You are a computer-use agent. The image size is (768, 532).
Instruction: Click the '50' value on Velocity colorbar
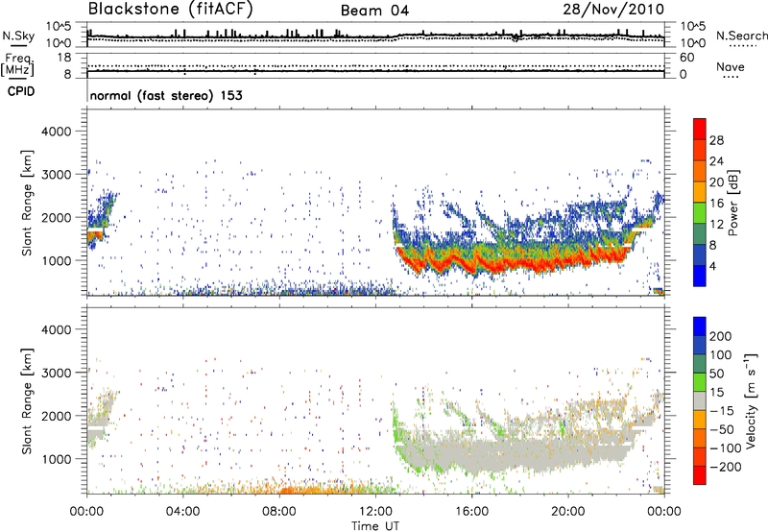[x=716, y=374]
